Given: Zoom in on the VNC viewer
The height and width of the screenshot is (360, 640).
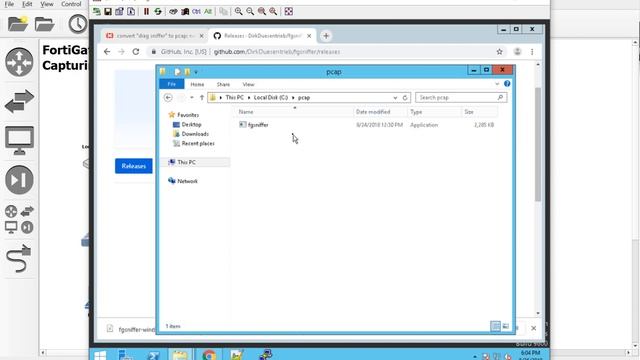Looking at the screenshot, I should click(238, 11).
